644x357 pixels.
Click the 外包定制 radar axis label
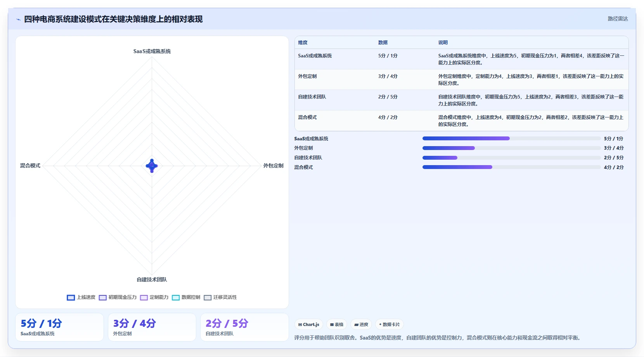[x=273, y=166]
